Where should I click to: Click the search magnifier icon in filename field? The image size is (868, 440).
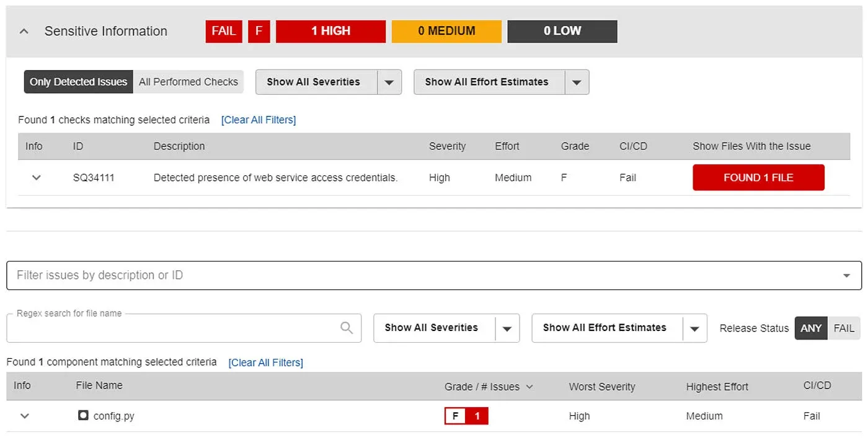click(x=347, y=328)
